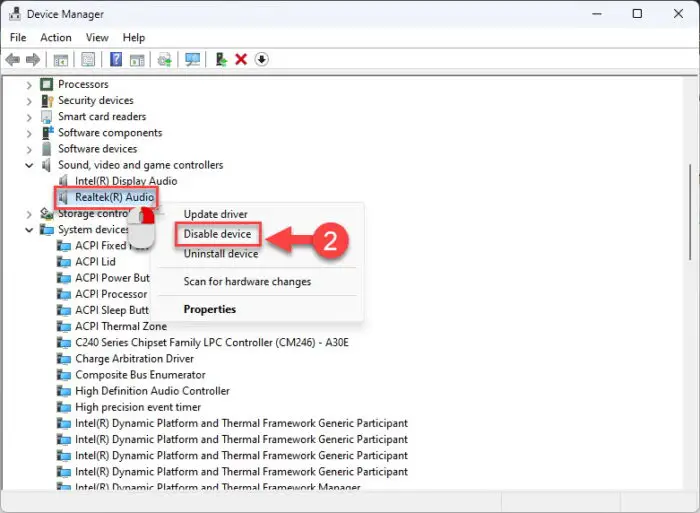Viewport: 700px width, 513px height.
Task: Click the Charge Arbitration Driver icon
Action: point(64,359)
